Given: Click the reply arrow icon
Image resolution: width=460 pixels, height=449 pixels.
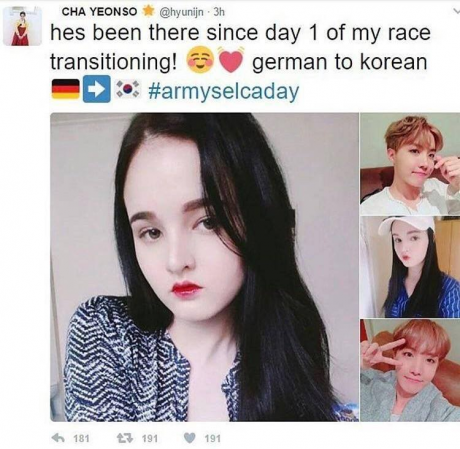Looking at the screenshot, I should point(58,438).
